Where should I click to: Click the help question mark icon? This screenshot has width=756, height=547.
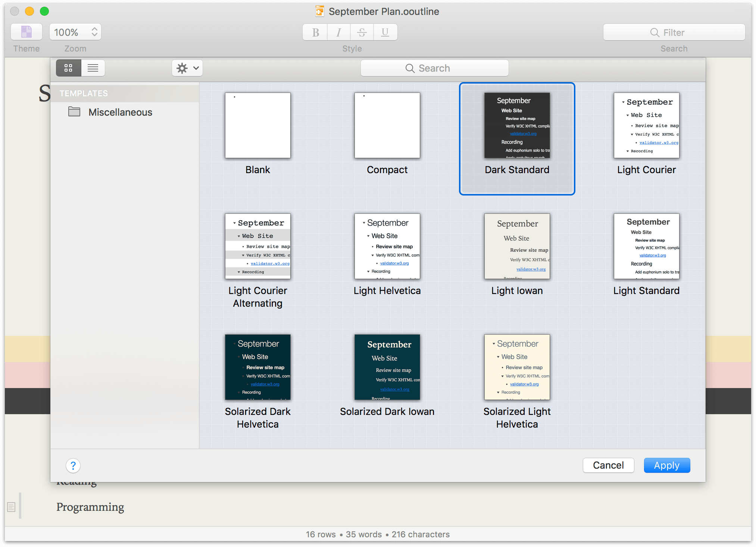tap(74, 465)
